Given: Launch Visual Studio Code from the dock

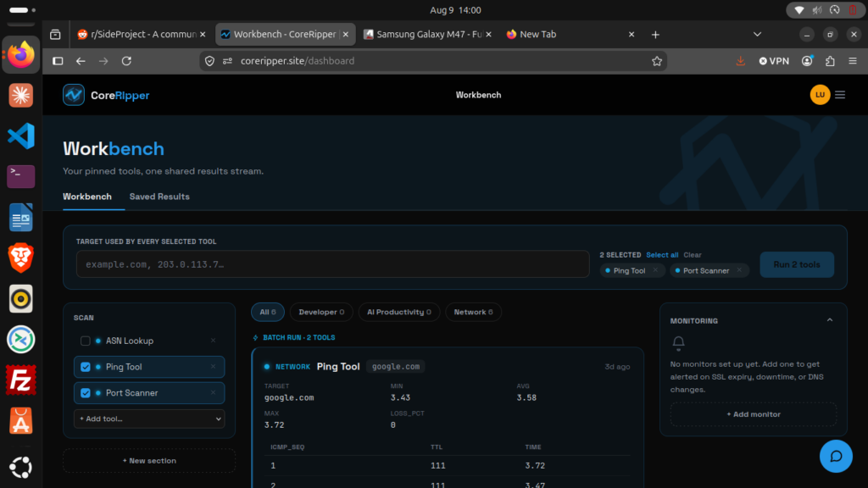Looking at the screenshot, I should [21, 136].
